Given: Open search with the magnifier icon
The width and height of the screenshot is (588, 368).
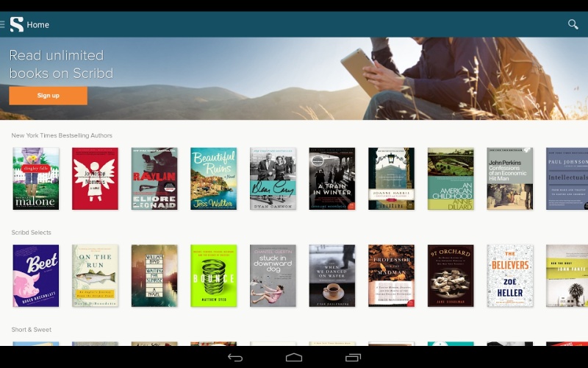Looking at the screenshot, I should point(573,24).
